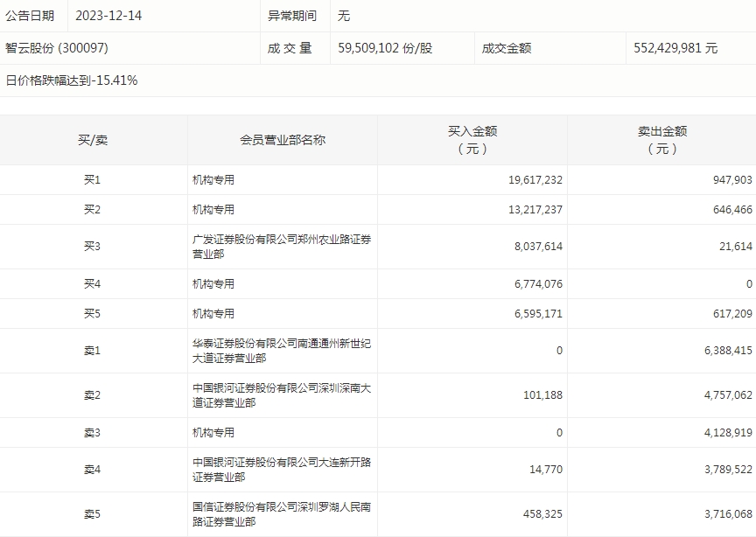Image resolution: width=756 pixels, height=537 pixels.
Task: Click the 智云股份 (300097) stock name
Action: tap(57, 48)
